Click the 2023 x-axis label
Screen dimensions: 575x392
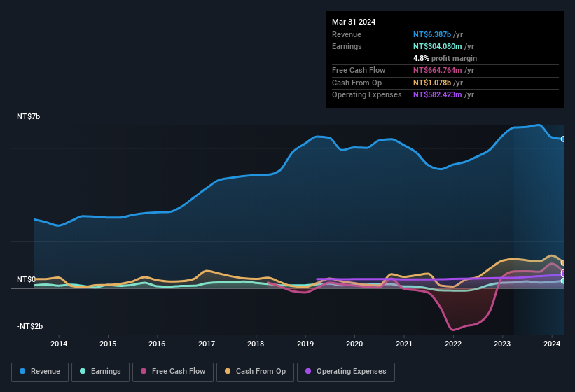(x=502, y=344)
